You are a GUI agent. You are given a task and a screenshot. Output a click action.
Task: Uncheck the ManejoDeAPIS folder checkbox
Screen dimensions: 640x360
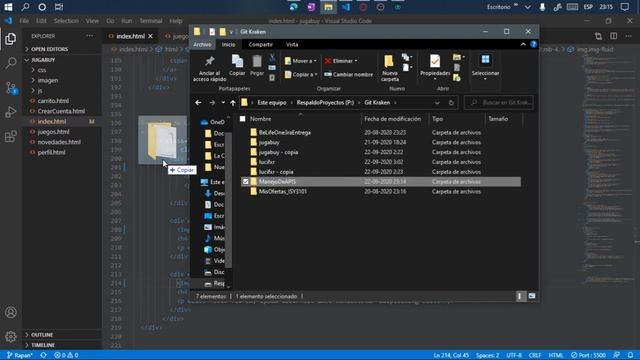[x=245, y=182]
